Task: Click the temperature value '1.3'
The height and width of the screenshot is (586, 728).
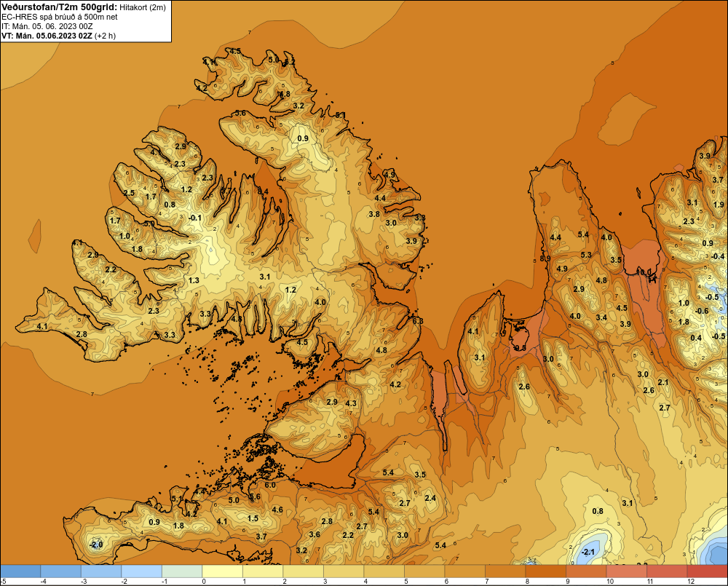Action: click(194, 280)
